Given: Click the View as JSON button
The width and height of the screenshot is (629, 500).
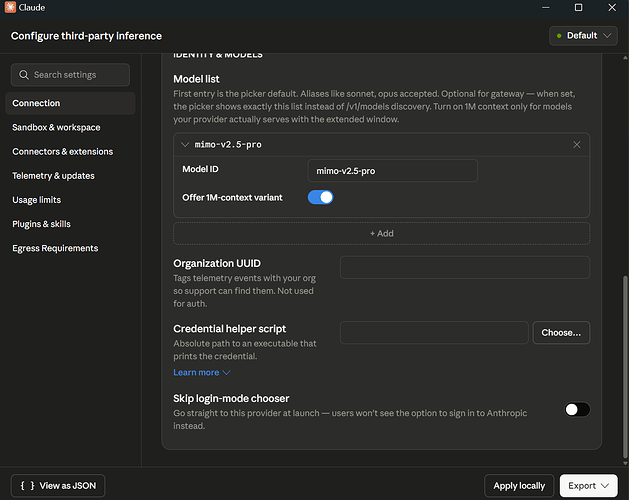Looking at the screenshot, I should (58, 486).
